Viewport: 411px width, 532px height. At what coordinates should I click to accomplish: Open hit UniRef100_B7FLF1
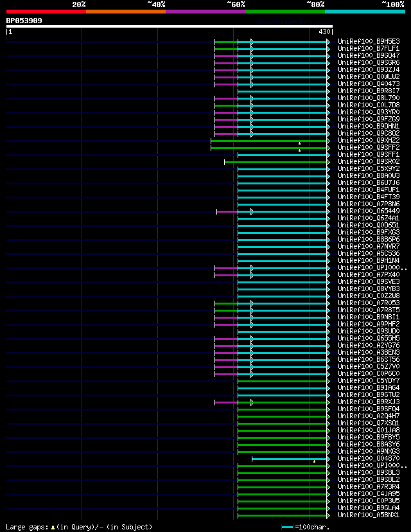tap(369, 49)
